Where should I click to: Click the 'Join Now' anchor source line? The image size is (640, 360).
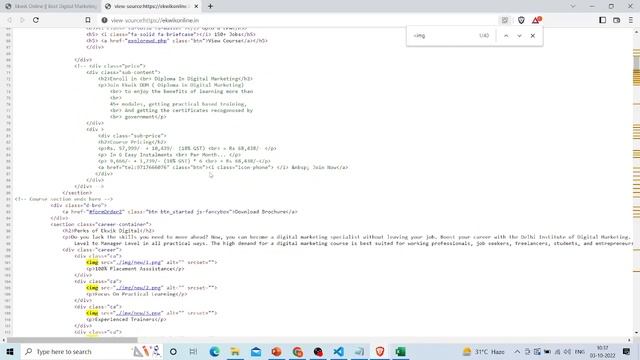click(x=223, y=167)
